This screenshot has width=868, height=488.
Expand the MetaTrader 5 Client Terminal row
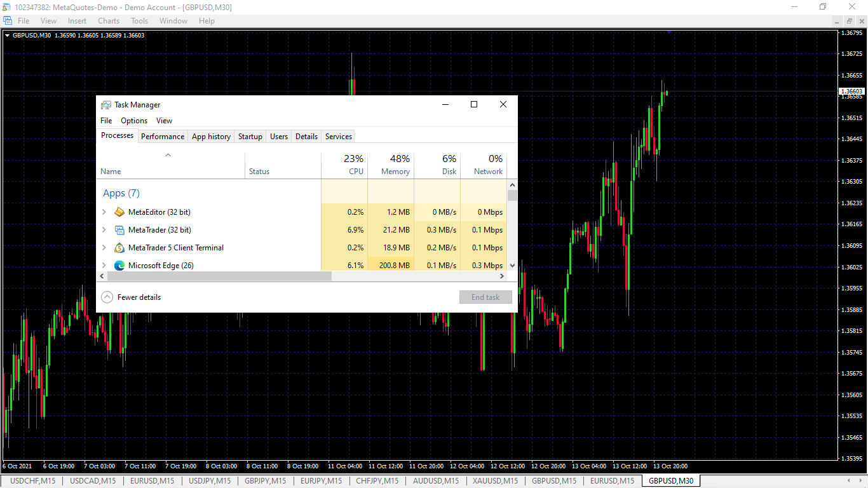[x=104, y=248]
